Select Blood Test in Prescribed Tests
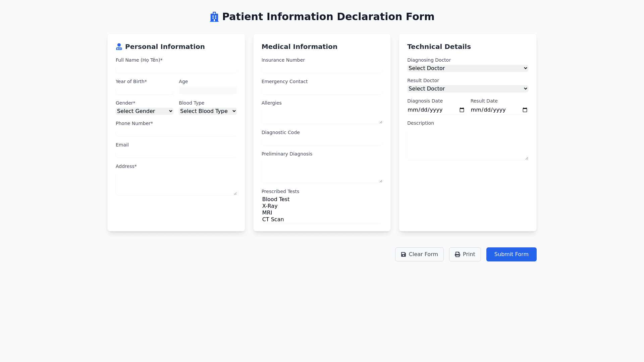The height and width of the screenshot is (362, 644). 276,199
